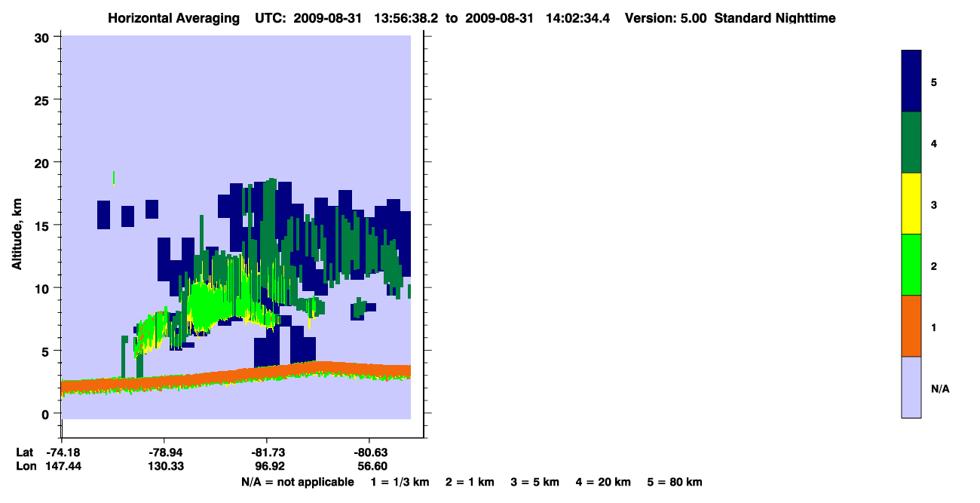The width and height of the screenshot is (980, 503).
Task: Click the colorbar label 2
Action: tap(934, 265)
